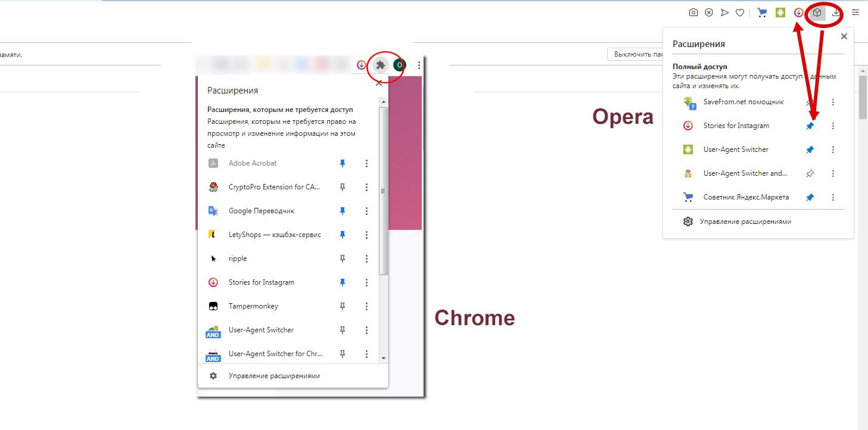Open the Opera easy setup sliders icon

click(855, 13)
